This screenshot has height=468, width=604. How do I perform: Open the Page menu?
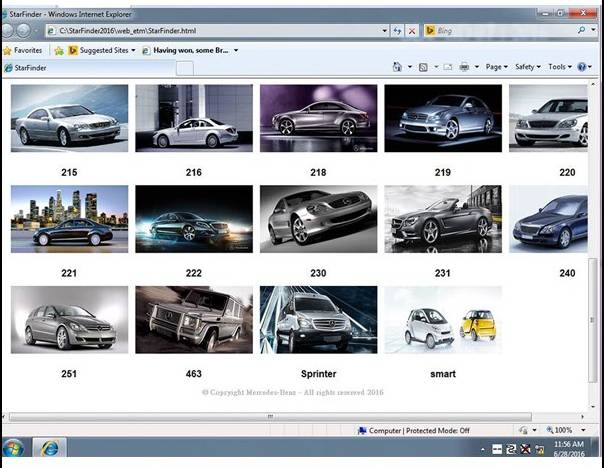tap(496, 67)
